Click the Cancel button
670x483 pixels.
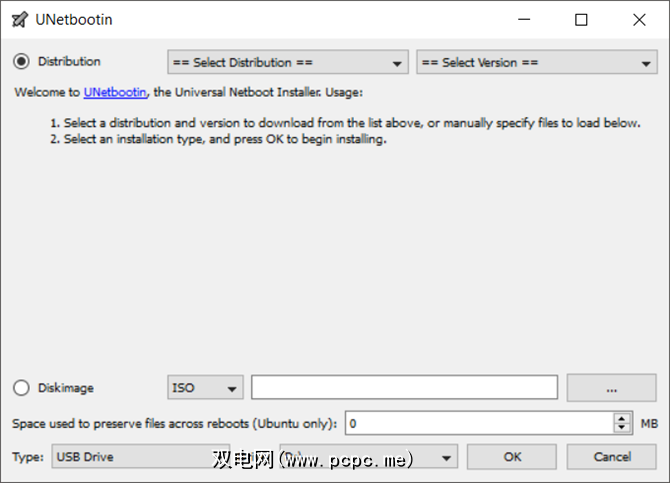coord(611,457)
